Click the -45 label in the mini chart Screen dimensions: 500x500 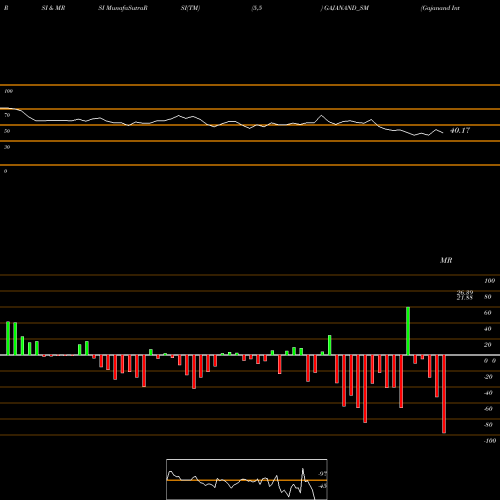(322, 486)
